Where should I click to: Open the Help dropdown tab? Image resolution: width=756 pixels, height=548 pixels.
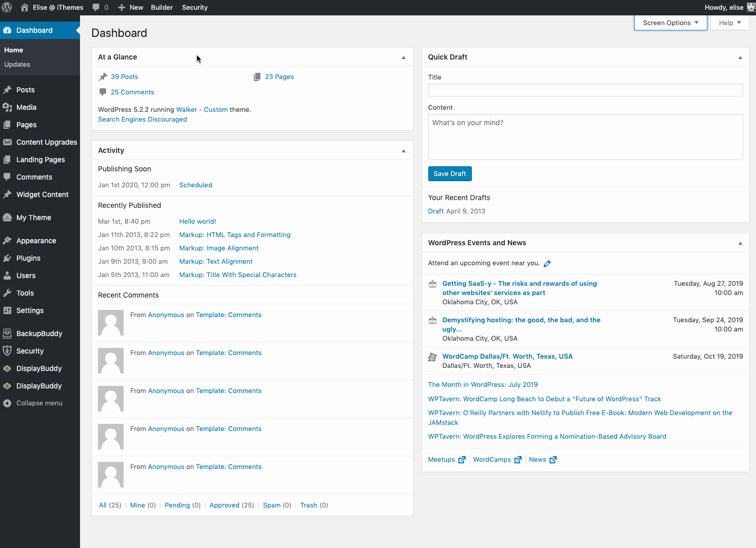[730, 23]
